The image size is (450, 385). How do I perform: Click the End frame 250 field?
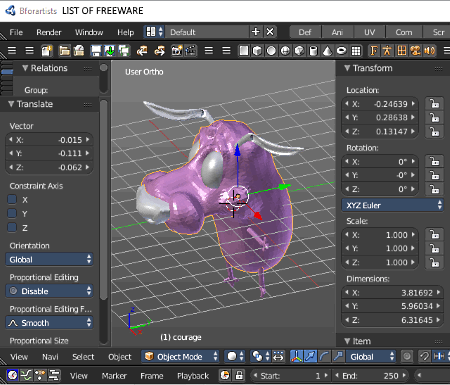(x=371, y=376)
